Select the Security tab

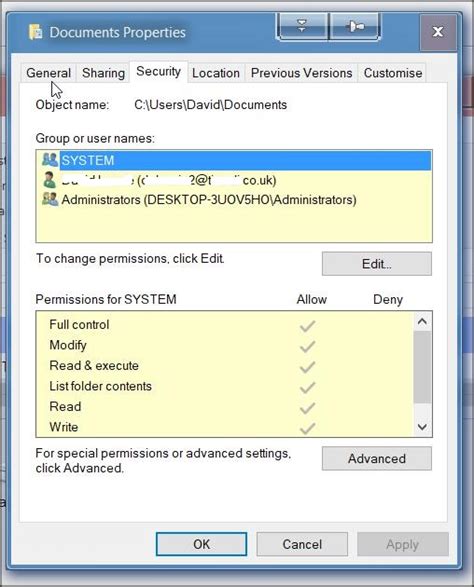pos(158,71)
